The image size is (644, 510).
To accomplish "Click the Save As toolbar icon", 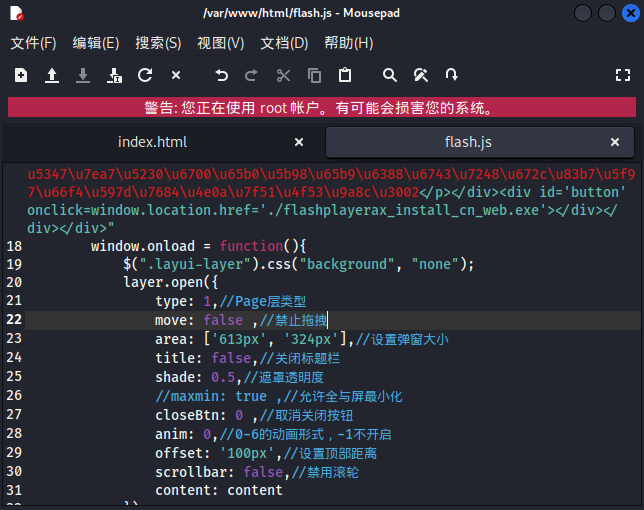I will coord(114,76).
